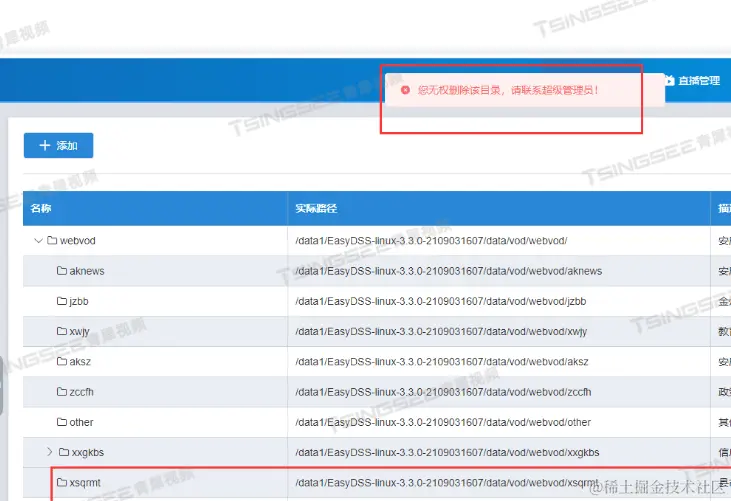731x501 pixels.
Task: Open the 直播管理 menu item
Action: click(692, 81)
